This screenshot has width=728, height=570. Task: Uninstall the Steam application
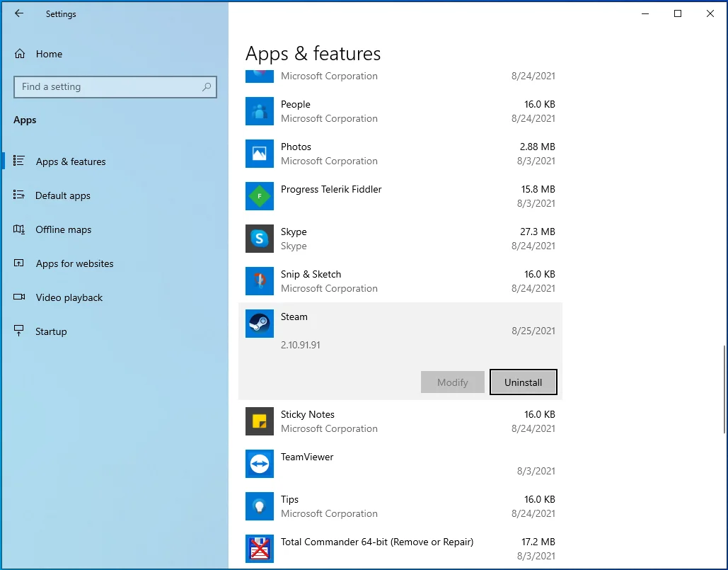click(524, 382)
